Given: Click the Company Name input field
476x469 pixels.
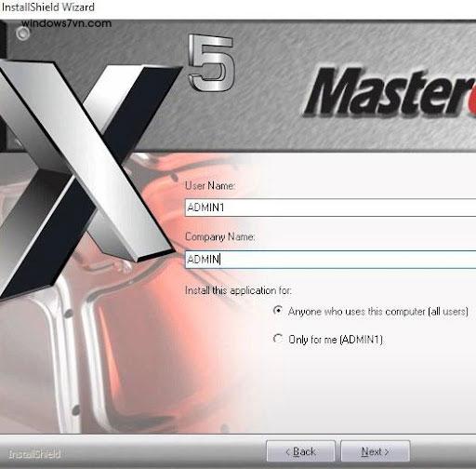Looking at the screenshot, I should pos(330,260).
